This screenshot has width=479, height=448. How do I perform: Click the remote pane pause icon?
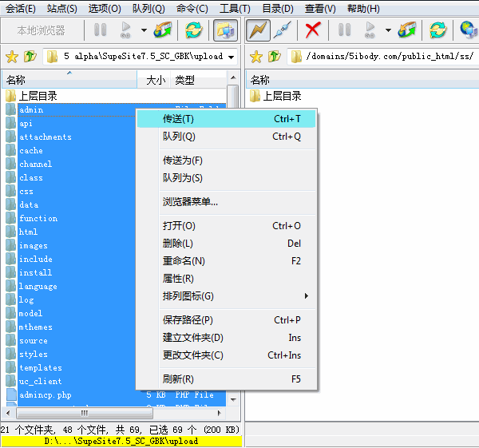click(x=345, y=31)
